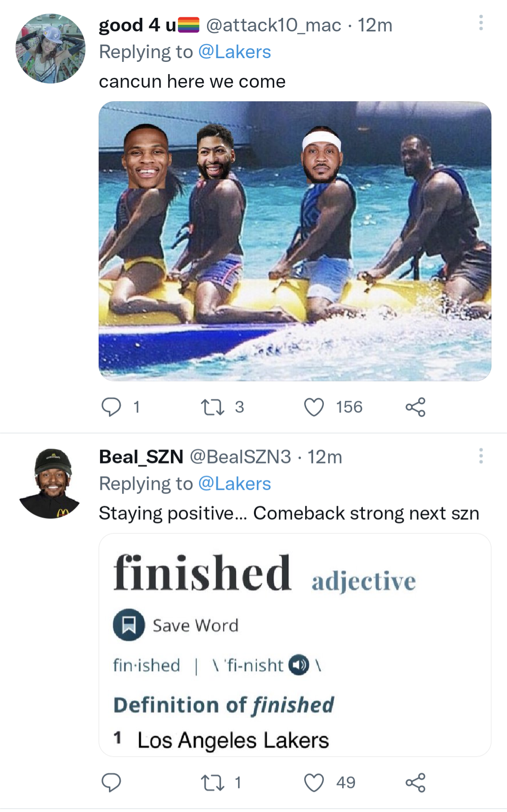Open Beal_SZN's profile avatar
This screenshot has height=812, width=507.
(51, 483)
